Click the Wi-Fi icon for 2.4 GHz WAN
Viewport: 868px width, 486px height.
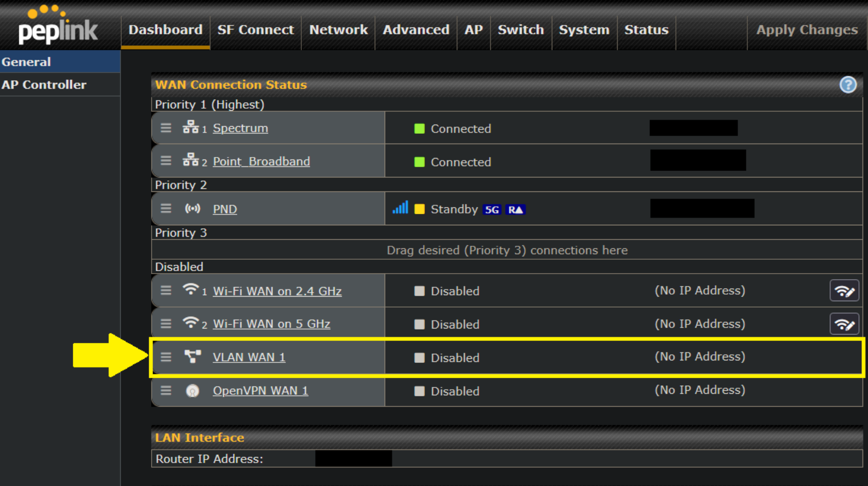click(191, 289)
